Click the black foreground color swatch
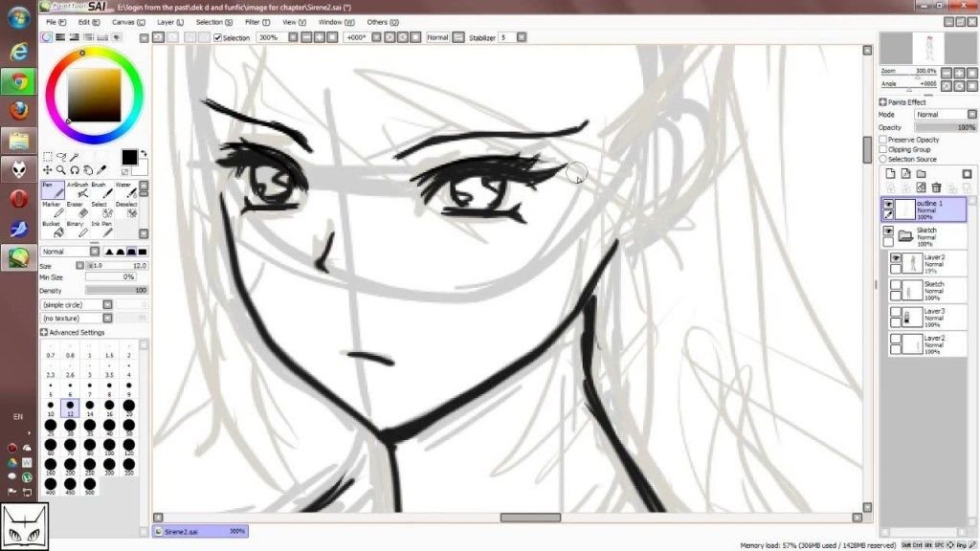 129,157
